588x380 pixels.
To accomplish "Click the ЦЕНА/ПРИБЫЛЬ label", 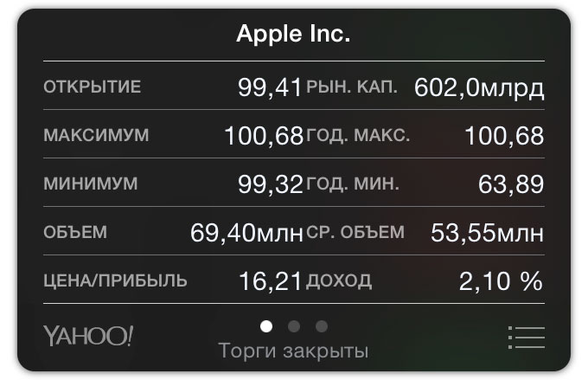I will [114, 280].
